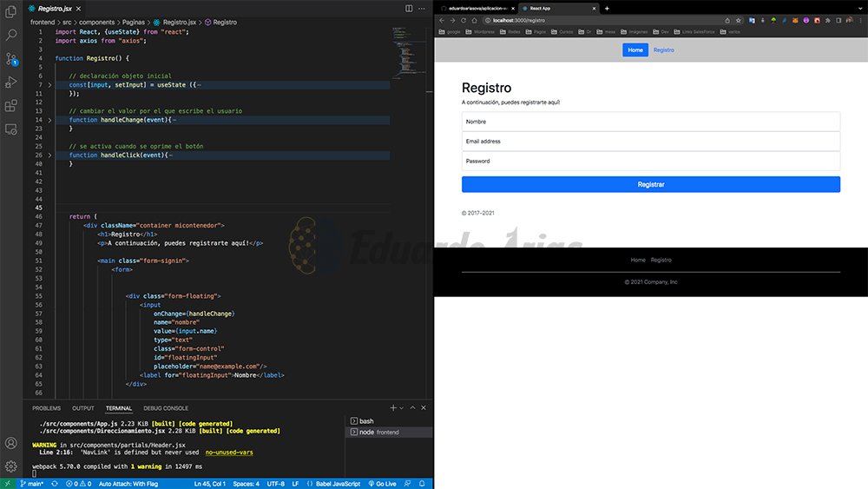Go back in the browser
Image resolution: width=868 pixels, height=489 pixels.
tap(442, 21)
